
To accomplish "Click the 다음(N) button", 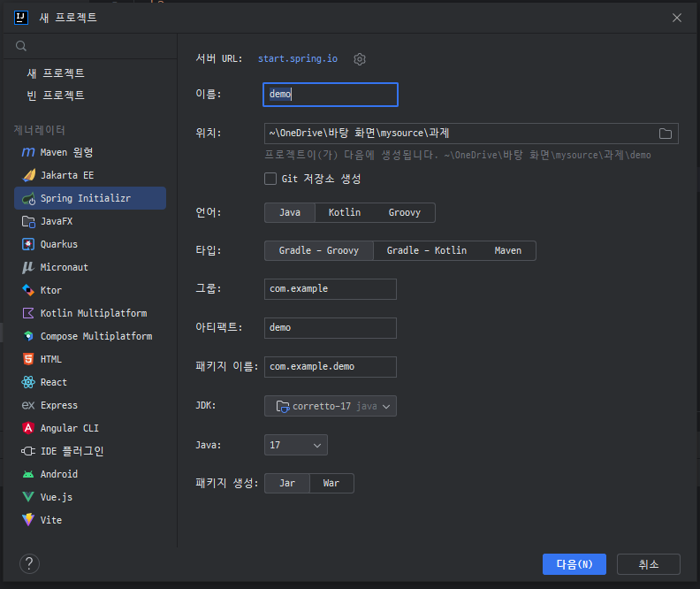I will [574, 564].
